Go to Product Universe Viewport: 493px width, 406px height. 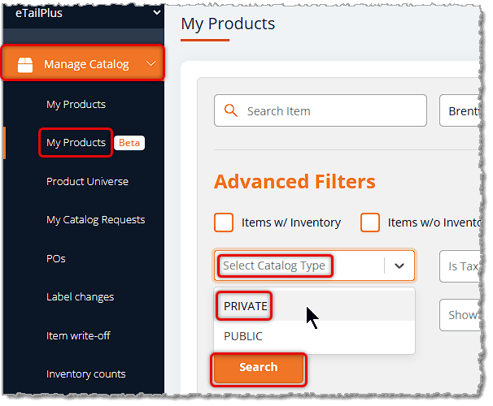pos(87,181)
